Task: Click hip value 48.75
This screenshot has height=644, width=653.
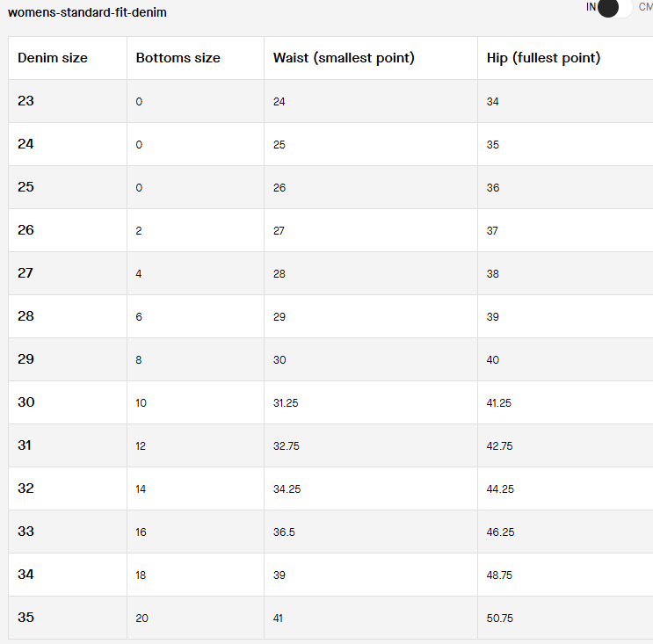Action: pos(500,575)
